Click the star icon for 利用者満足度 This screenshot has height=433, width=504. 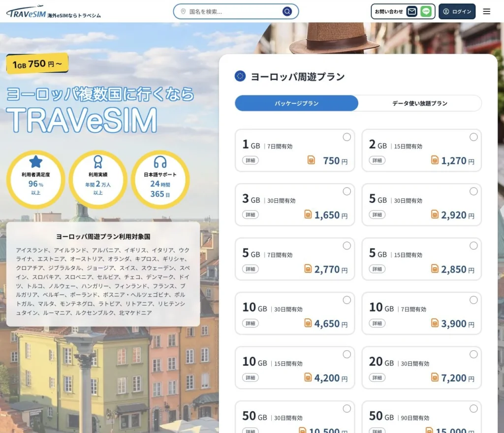click(35, 161)
